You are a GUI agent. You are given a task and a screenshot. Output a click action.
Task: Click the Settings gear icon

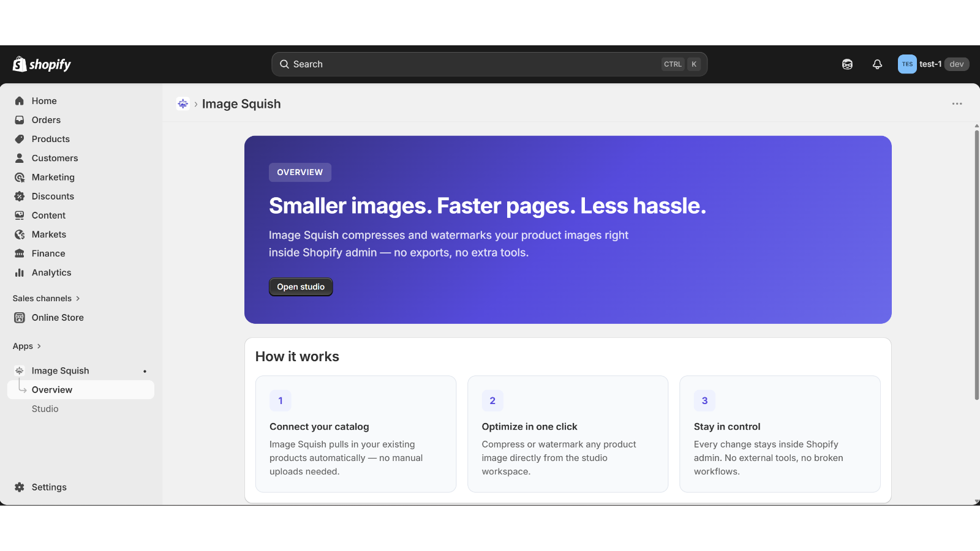pyautogui.click(x=20, y=487)
